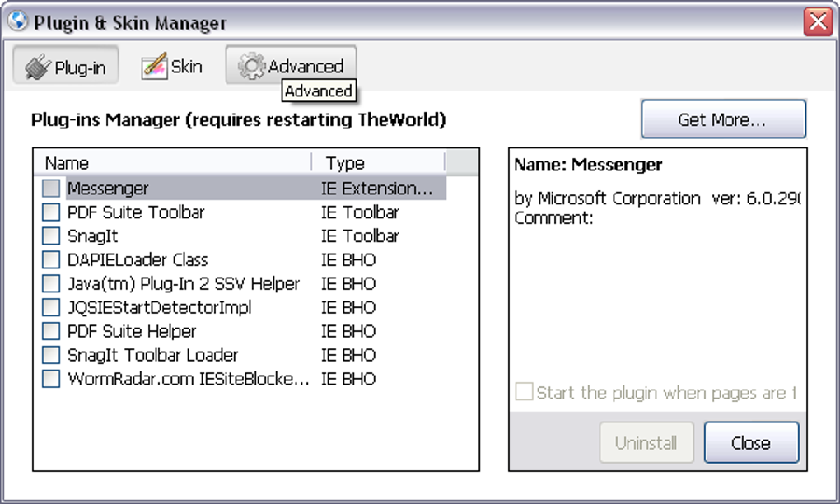The height and width of the screenshot is (504, 840).
Task: Select the SnagIt Toolbar Loader entry
Action: click(152, 355)
